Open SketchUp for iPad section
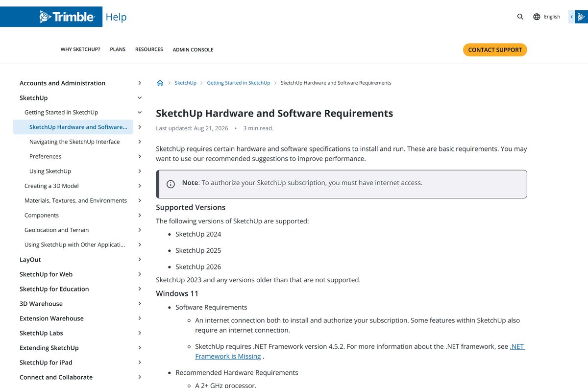 [x=46, y=363]
